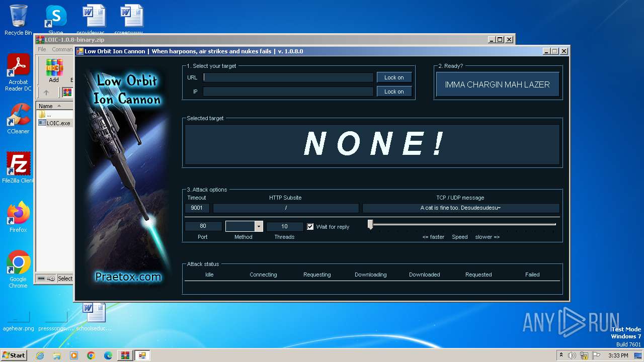Click inside the URL input field
Screen dimensions: 644x362
[x=288, y=77]
